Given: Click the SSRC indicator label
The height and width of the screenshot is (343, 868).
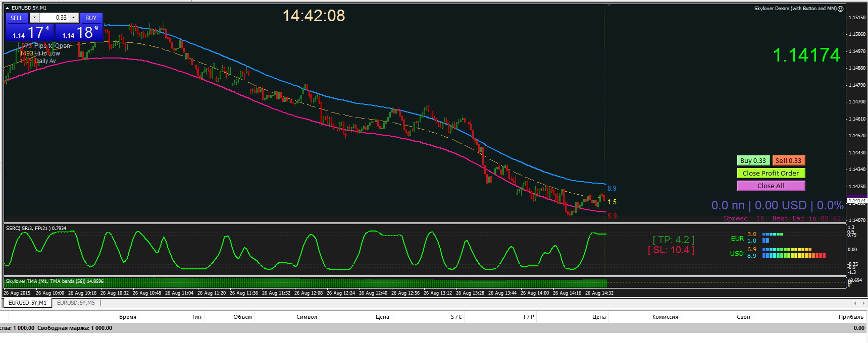Looking at the screenshot, I should (x=36, y=228).
